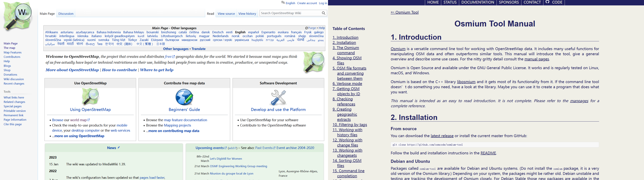Open the Mapping projects link
644x180 pixels.
pos(177,125)
